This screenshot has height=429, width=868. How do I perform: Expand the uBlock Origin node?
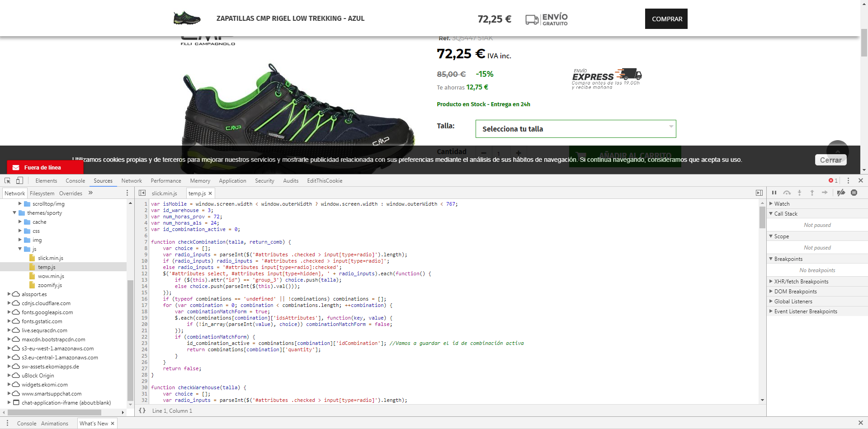(9, 376)
